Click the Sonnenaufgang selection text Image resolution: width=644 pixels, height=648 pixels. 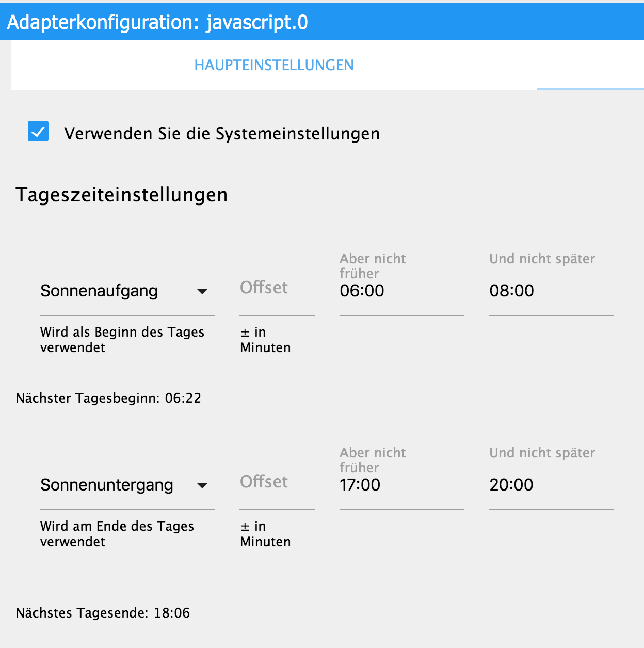point(99,291)
